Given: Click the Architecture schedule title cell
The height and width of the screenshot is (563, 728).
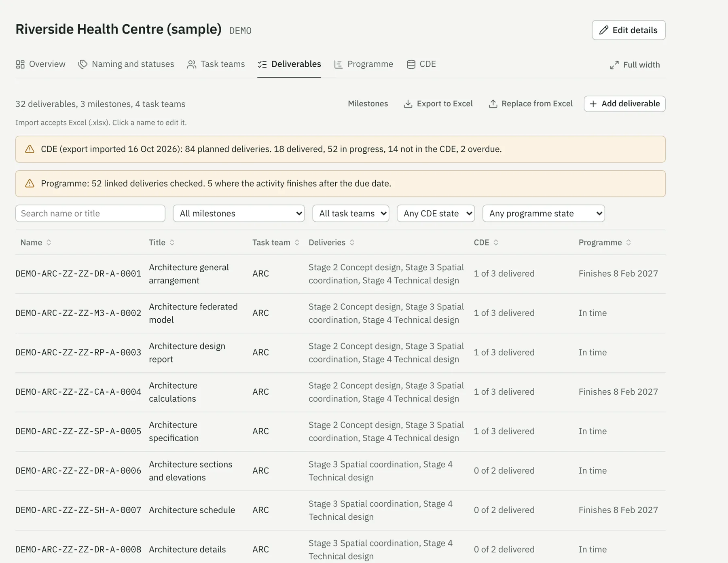Looking at the screenshot, I should [x=192, y=510].
